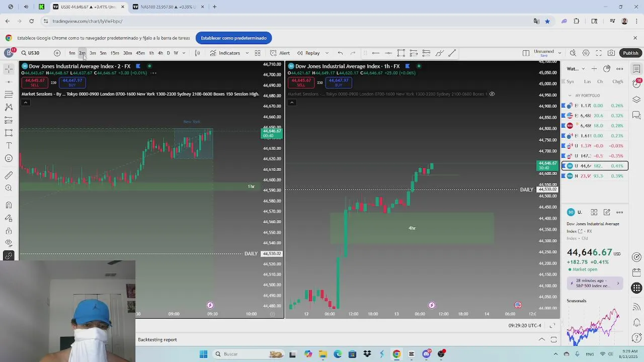The width and height of the screenshot is (644, 362).
Task: Select the 3m timeframe
Action: (x=93, y=53)
